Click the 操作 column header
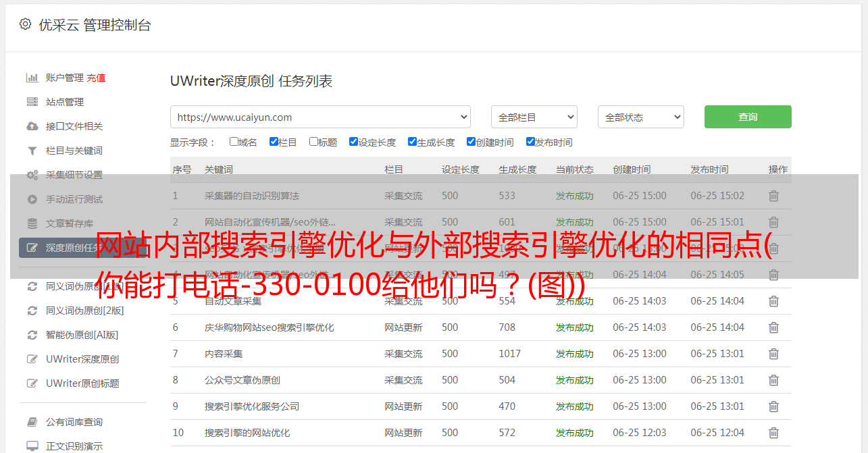 pos(778,169)
